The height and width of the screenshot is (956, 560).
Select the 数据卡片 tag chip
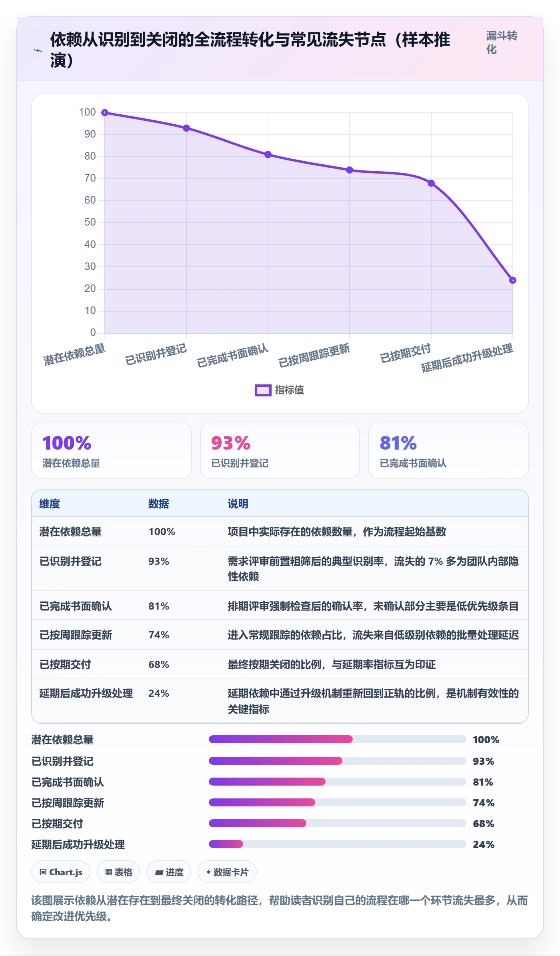click(x=227, y=872)
